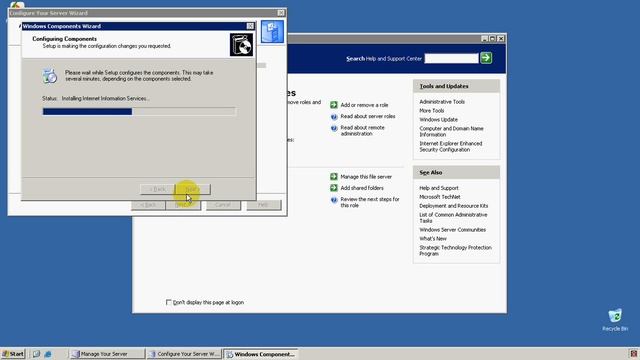Image resolution: width=640 pixels, height=360 pixels.
Task: Open Read about remote administration link
Action: point(362,131)
